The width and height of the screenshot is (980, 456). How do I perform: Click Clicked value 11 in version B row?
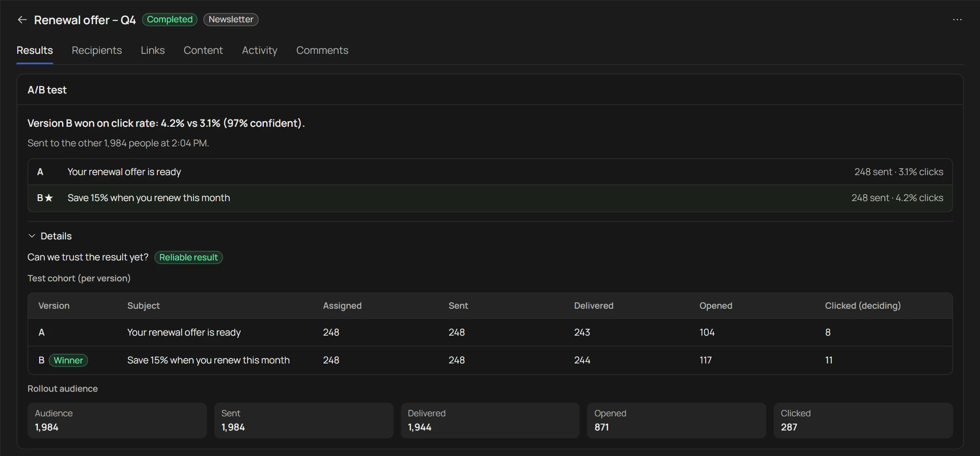click(829, 360)
